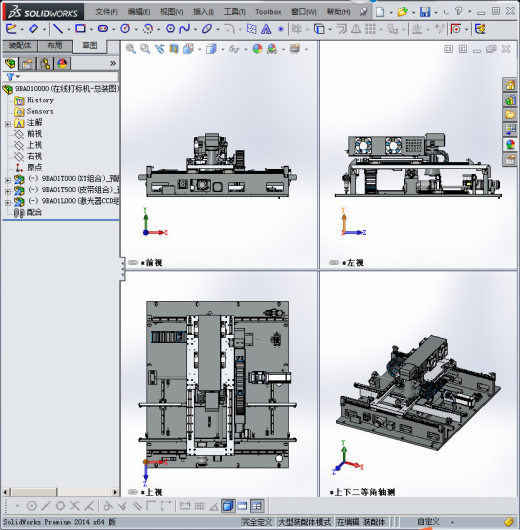Click the Zoom to Fit icon

(x=131, y=49)
